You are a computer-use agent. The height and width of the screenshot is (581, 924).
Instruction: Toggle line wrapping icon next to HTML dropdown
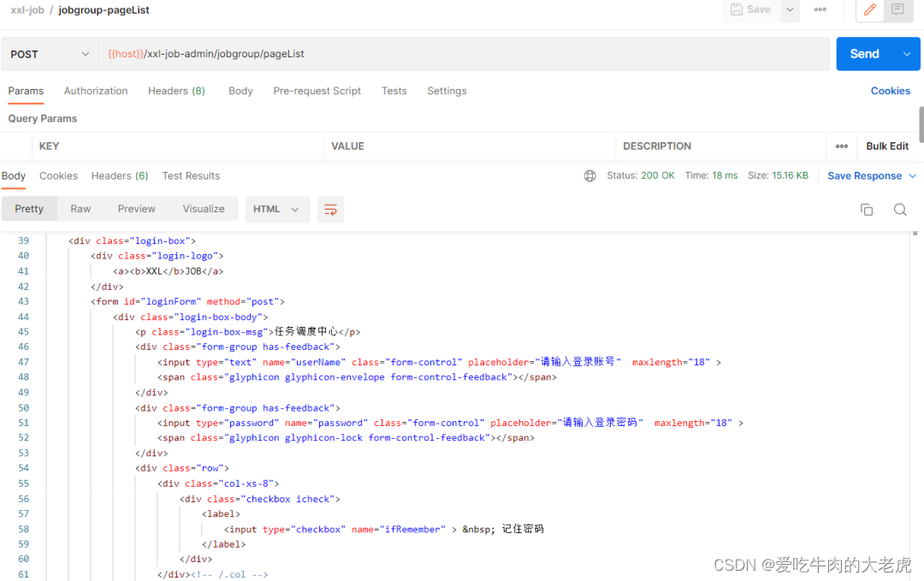[331, 209]
